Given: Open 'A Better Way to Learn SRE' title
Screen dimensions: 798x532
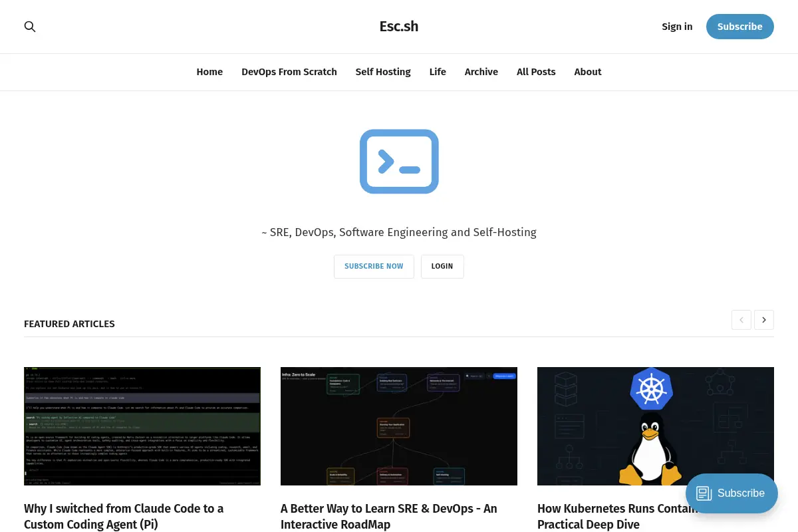Looking at the screenshot, I should pyautogui.click(x=389, y=516).
